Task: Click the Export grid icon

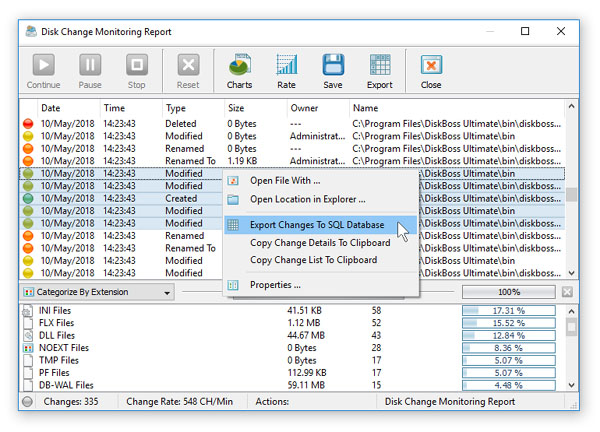Action: (380, 65)
